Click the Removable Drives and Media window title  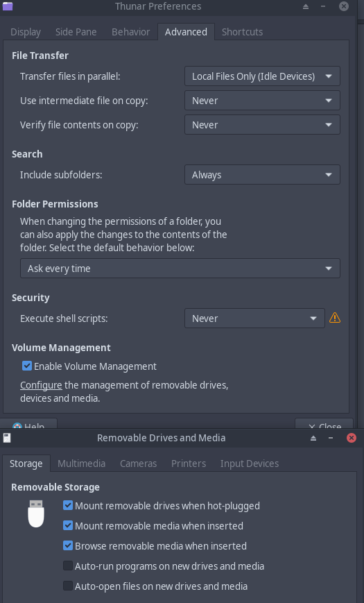(x=161, y=438)
